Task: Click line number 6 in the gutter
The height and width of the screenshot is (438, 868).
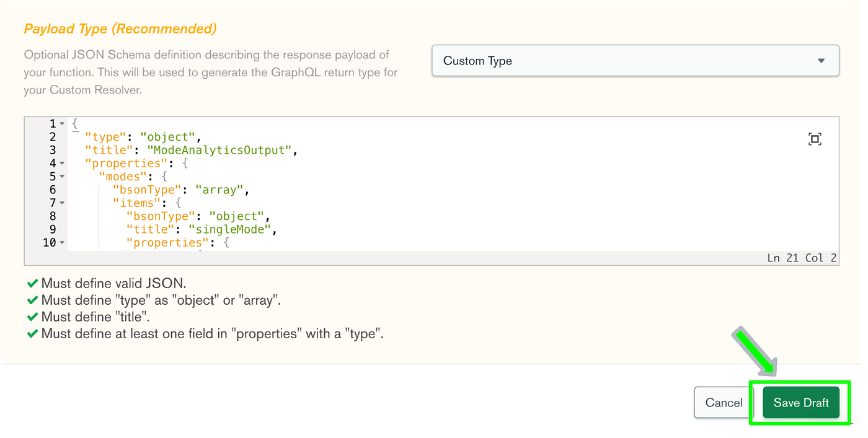Action: tap(53, 190)
